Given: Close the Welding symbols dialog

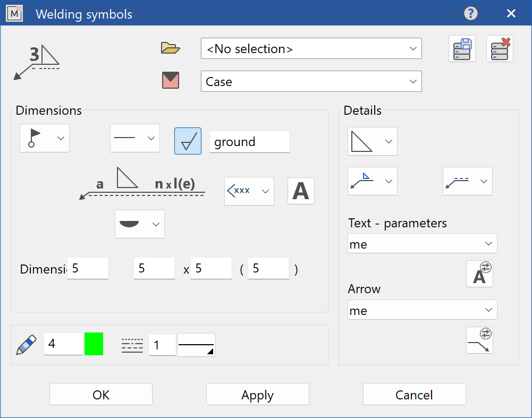Looking at the screenshot, I should tap(511, 14).
